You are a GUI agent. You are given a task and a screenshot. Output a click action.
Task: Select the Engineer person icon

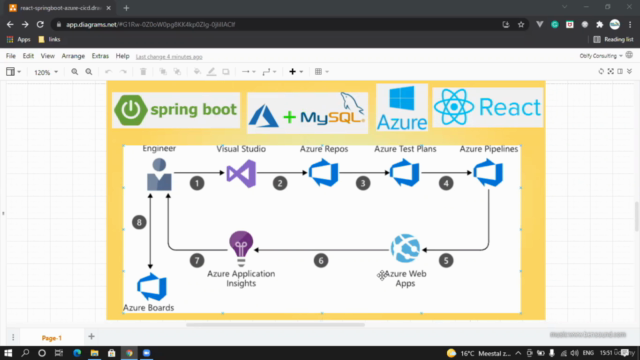pos(159,175)
